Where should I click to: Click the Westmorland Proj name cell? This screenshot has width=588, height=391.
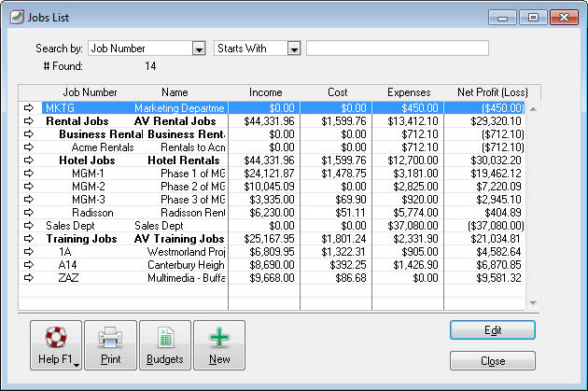[186, 252]
